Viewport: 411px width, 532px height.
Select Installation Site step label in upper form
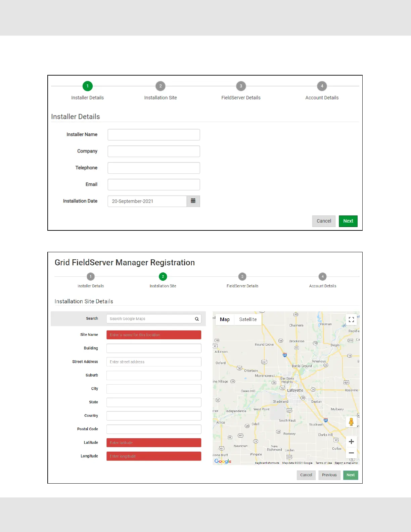pos(161,98)
